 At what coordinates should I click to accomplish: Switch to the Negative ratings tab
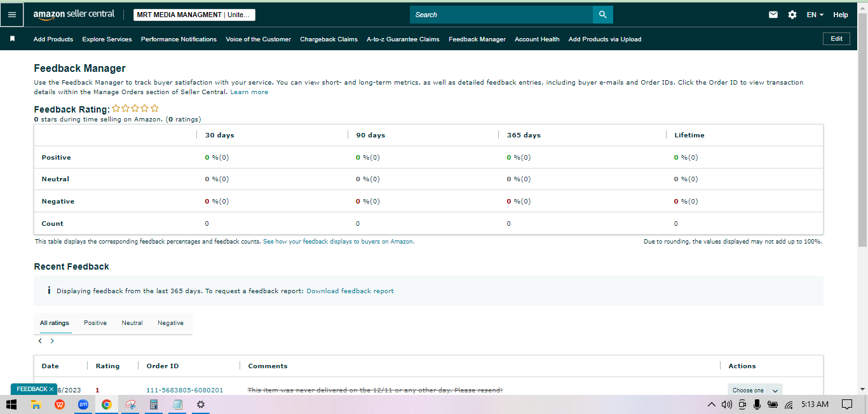[170, 323]
